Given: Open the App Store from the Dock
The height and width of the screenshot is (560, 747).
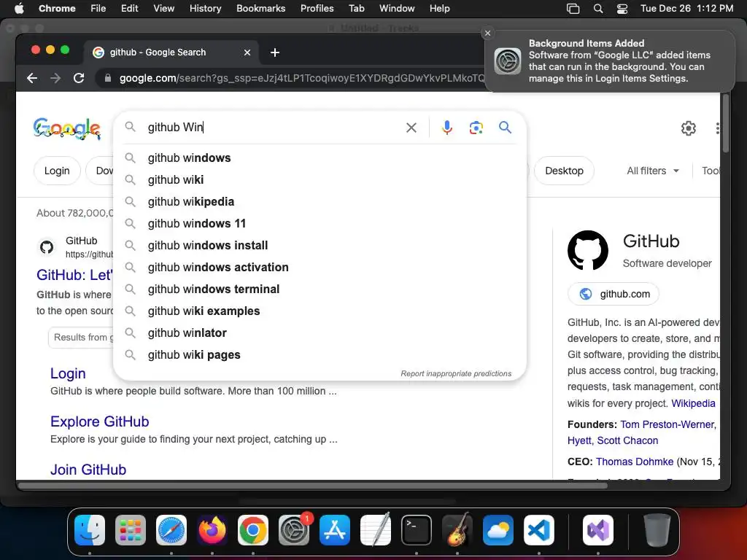Looking at the screenshot, I should click(x=335, y=530).
